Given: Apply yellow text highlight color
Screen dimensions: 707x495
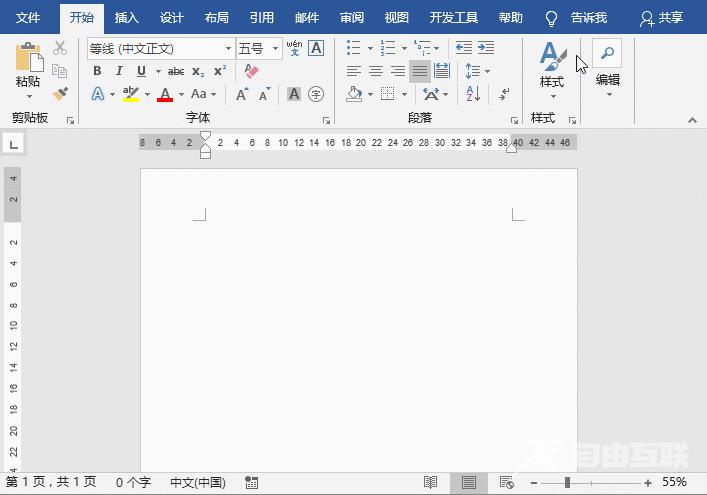Looking at the screenshot, I should coord(131,94).
